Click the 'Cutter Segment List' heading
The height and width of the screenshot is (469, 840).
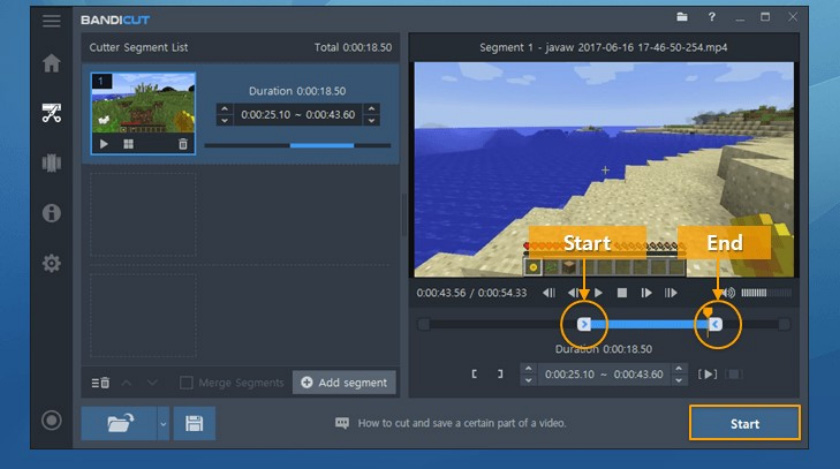click(x=138, y=47)
